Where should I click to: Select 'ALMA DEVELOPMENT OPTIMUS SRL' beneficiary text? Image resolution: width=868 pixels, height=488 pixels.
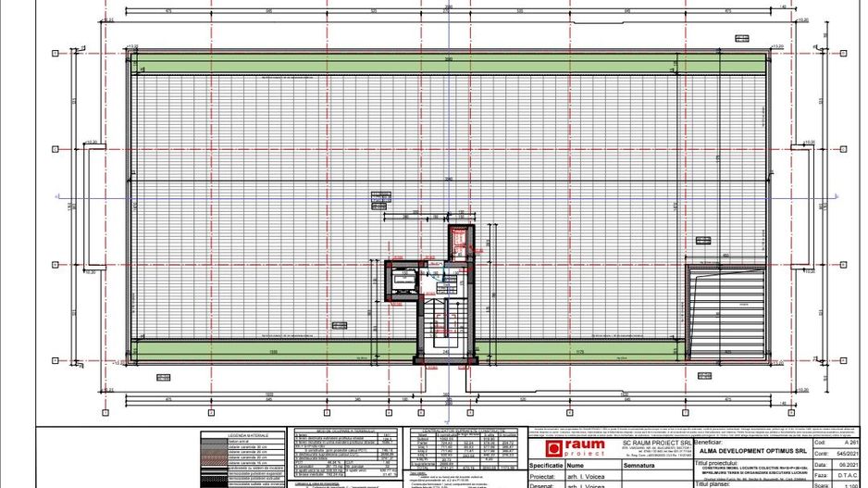point(753,452)
